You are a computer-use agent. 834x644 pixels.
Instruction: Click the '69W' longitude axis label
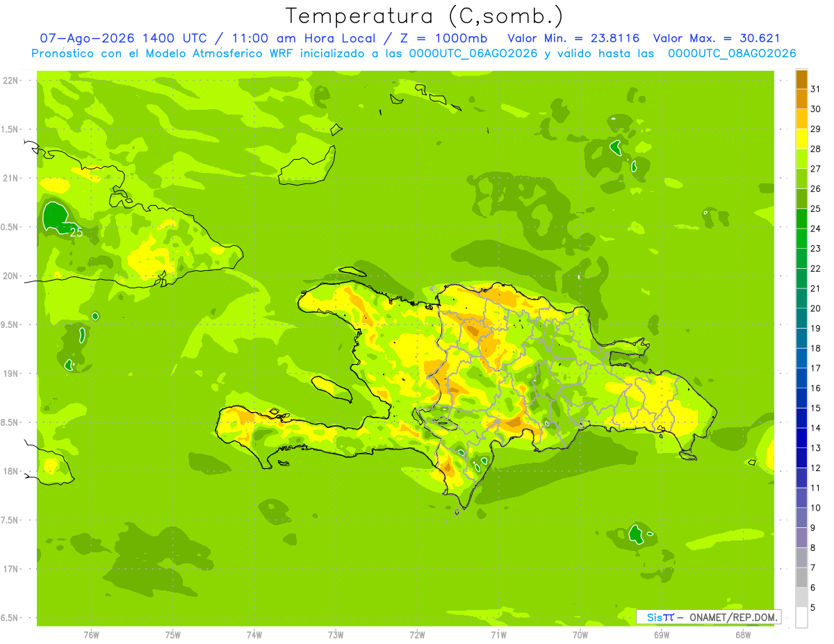coord(662,636)
